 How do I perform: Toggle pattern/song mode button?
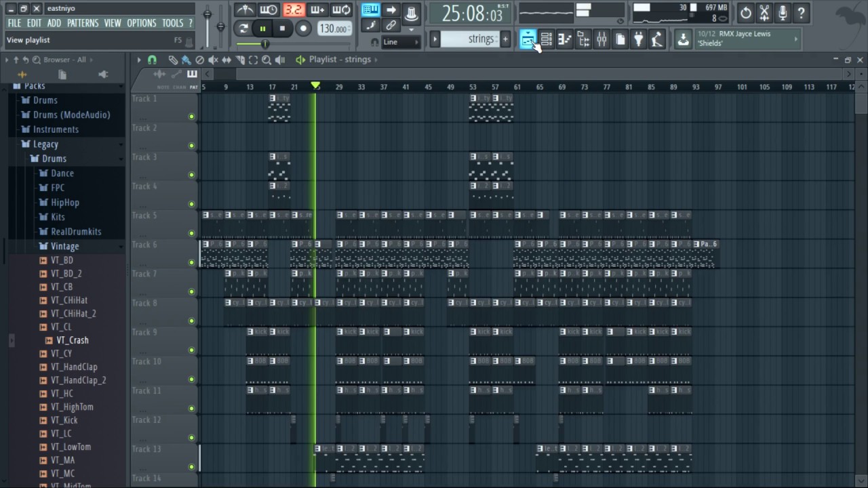click(x=243, y=28)
